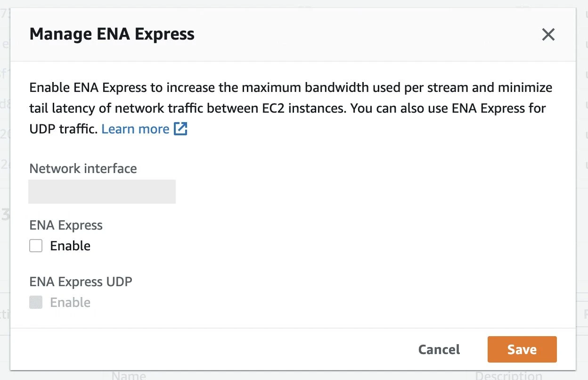The image size is (588, 380).
Task: Open the Learn more link
Action: coord(135,129)
